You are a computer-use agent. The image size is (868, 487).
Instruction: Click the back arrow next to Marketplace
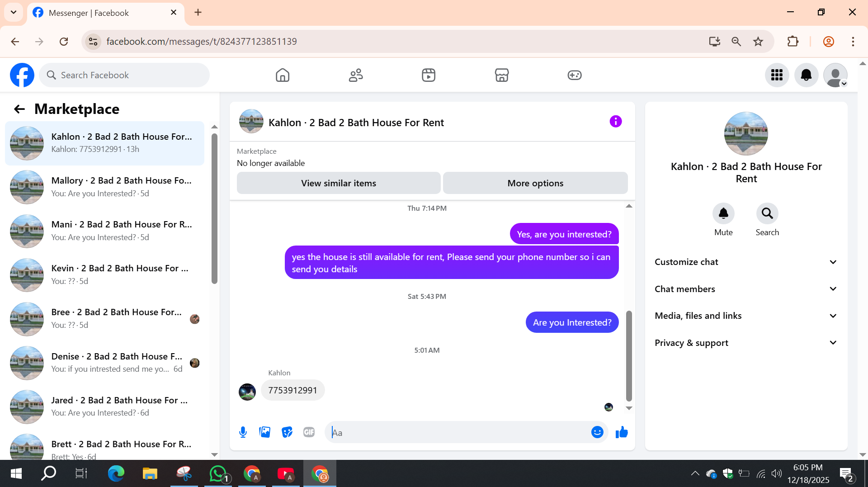(19, 109)
